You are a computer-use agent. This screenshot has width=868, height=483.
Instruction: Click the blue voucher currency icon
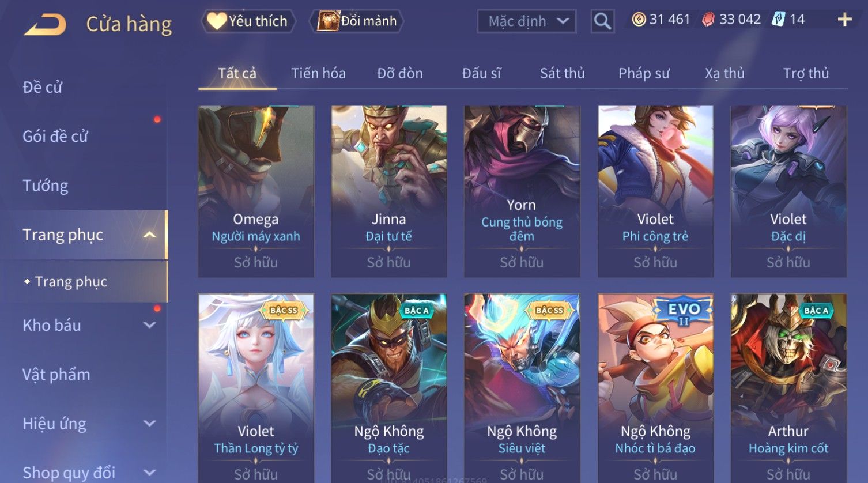pos(779,20)
